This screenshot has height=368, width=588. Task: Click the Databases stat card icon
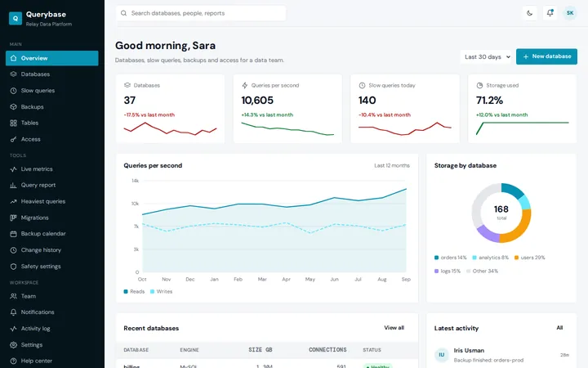[x=127, y=85]
